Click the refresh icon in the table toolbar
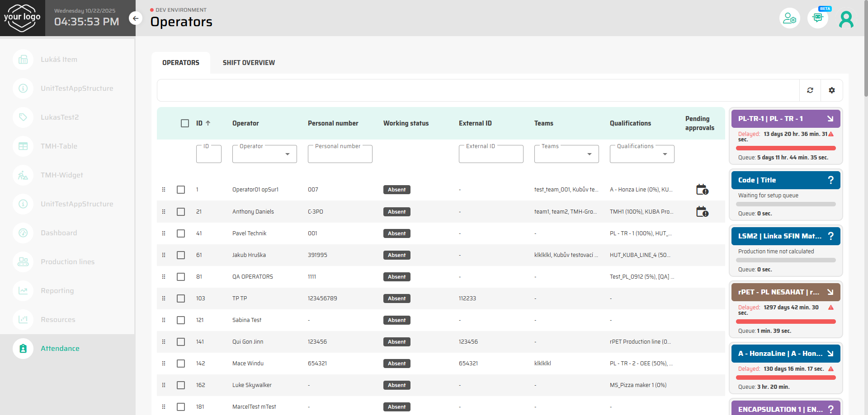The width and height of the screenshot is (868, 415). 810,90
